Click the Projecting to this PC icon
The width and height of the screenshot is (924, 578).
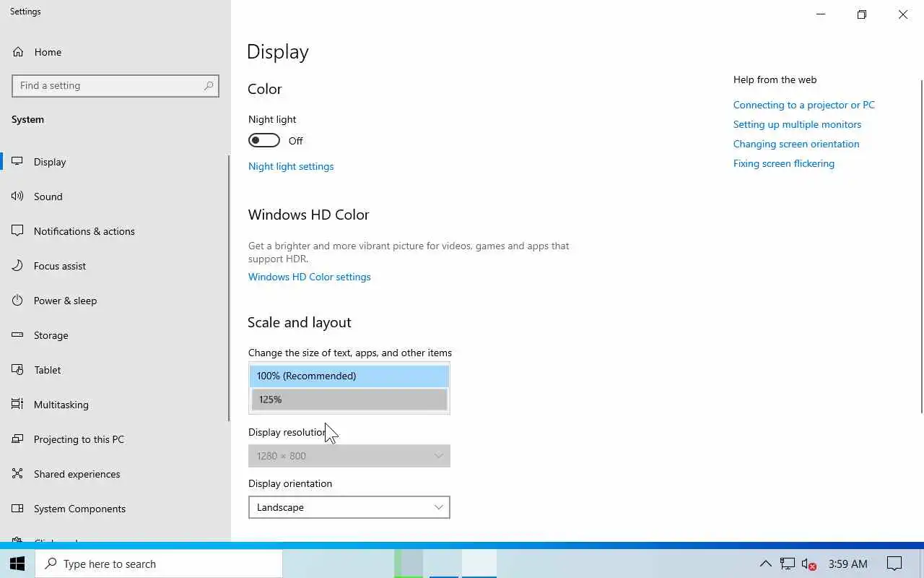[x=18, y=439]
